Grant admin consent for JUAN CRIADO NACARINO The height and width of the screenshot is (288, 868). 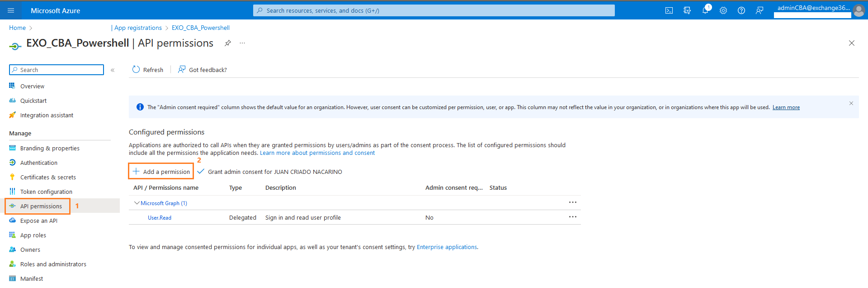(x=270, y=172)
